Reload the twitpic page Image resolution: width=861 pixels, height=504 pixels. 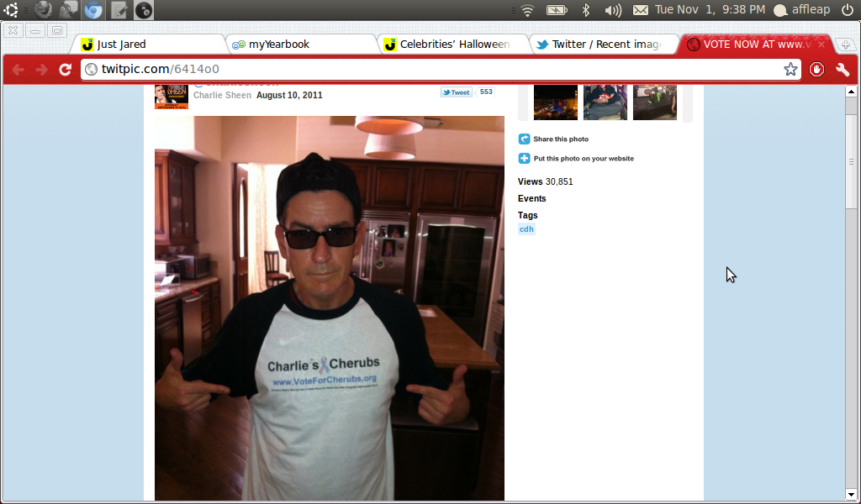pos(66,69)
